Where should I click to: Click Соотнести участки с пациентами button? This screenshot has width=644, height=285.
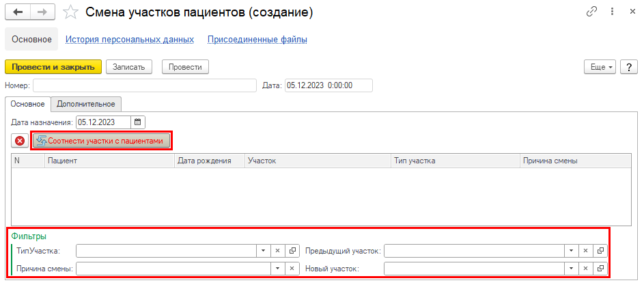(101, 141)
